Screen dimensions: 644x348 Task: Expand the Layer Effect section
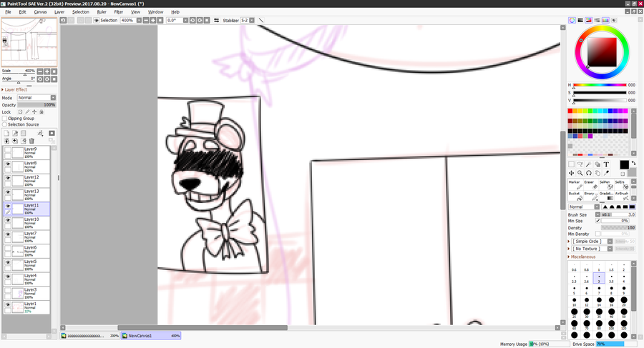coord(15,89)
